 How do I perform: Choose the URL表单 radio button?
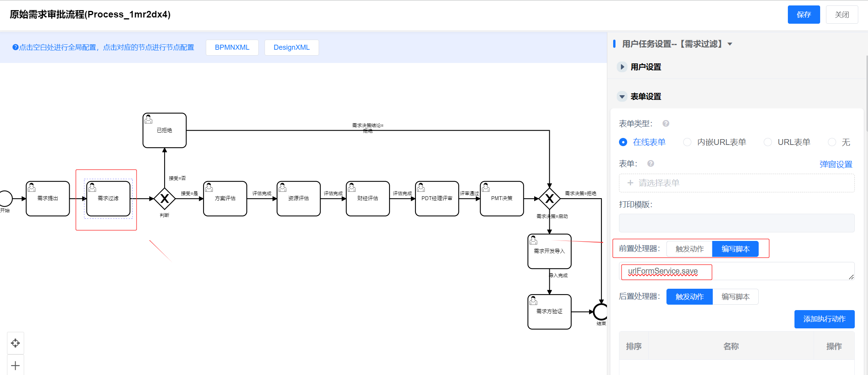click(768, 142)
